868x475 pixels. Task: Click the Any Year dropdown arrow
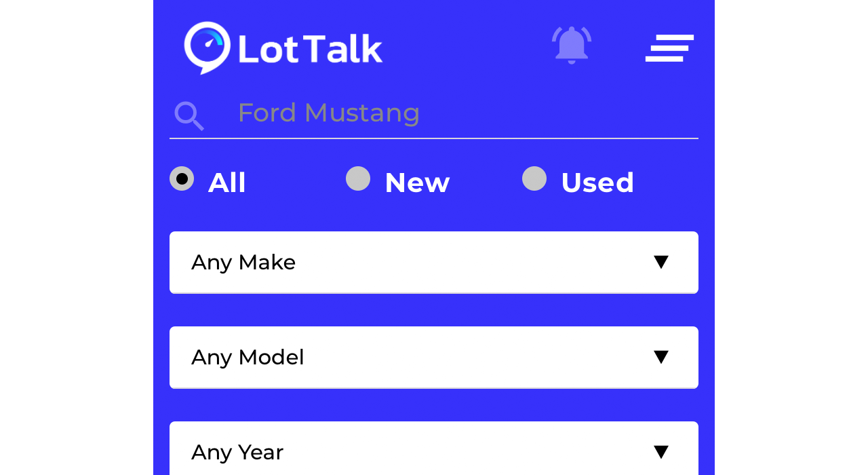(x=661, y=452)
